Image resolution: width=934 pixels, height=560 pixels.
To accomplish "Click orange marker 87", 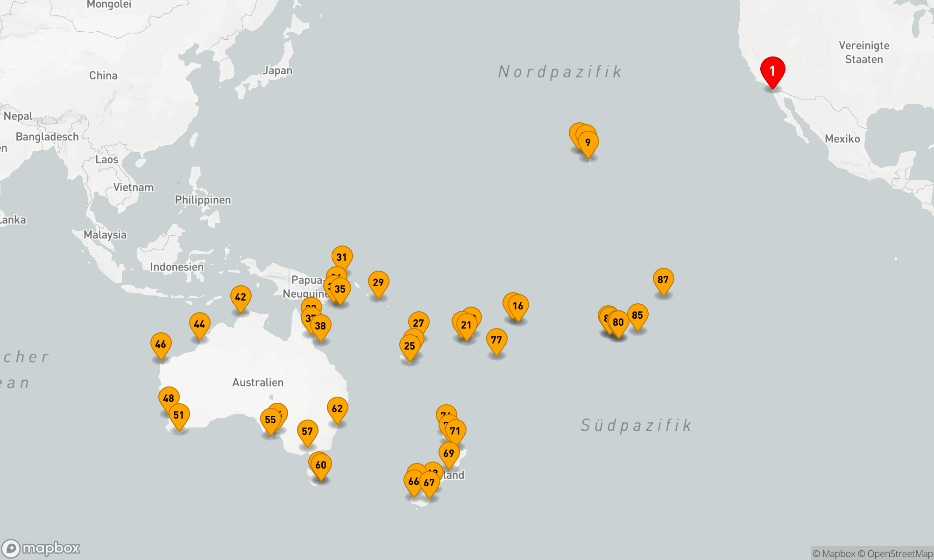I will coord(663,280).
